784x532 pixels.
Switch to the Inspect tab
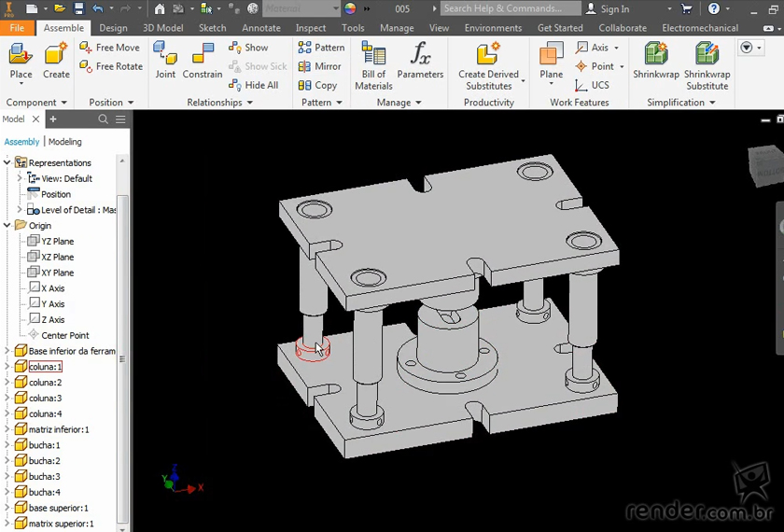pos(311,28)
